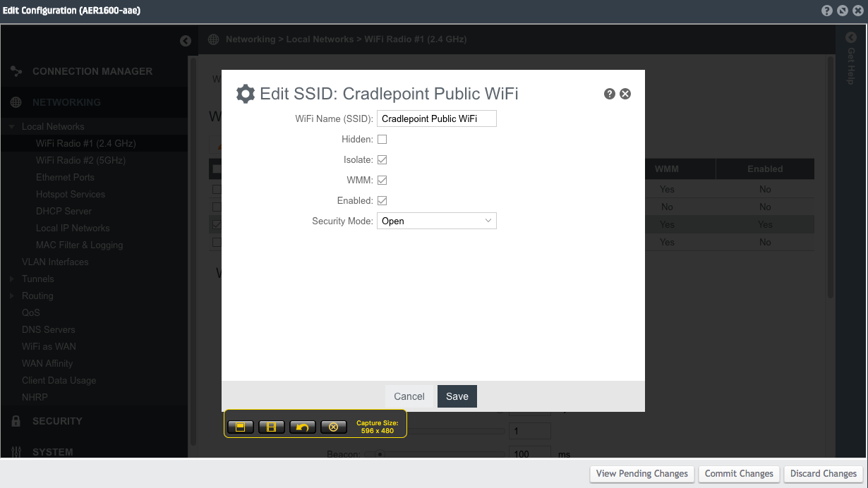
Task: Click the WiFi Name (SSID) text field
Action: (437, 118)
